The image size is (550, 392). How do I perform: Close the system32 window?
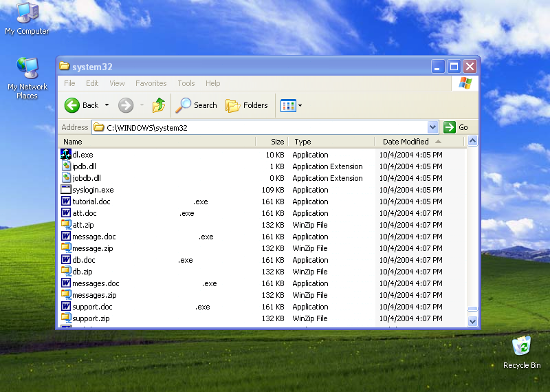(x=470, y=66)
